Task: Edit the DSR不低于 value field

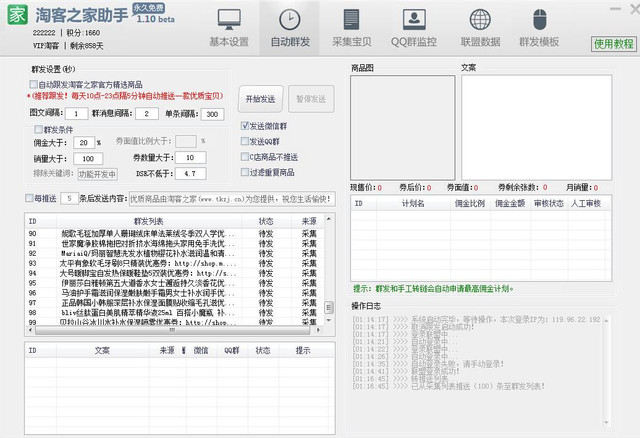Action: point(191,173)
